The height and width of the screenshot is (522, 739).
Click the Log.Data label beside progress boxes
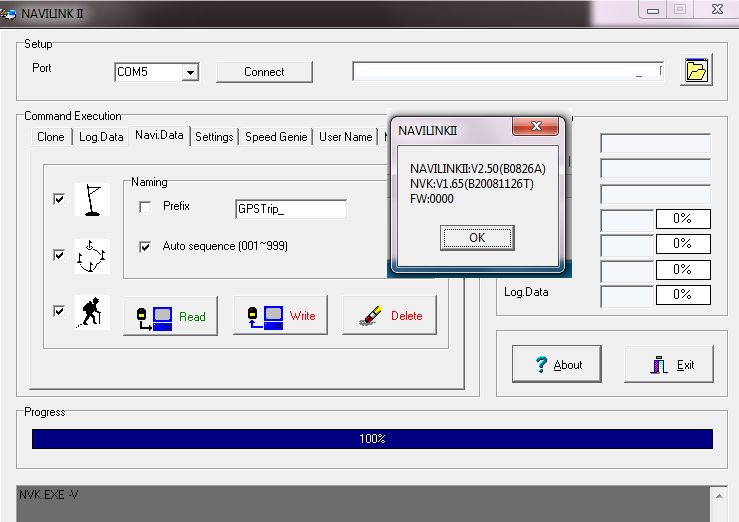[x=526, y=292]
